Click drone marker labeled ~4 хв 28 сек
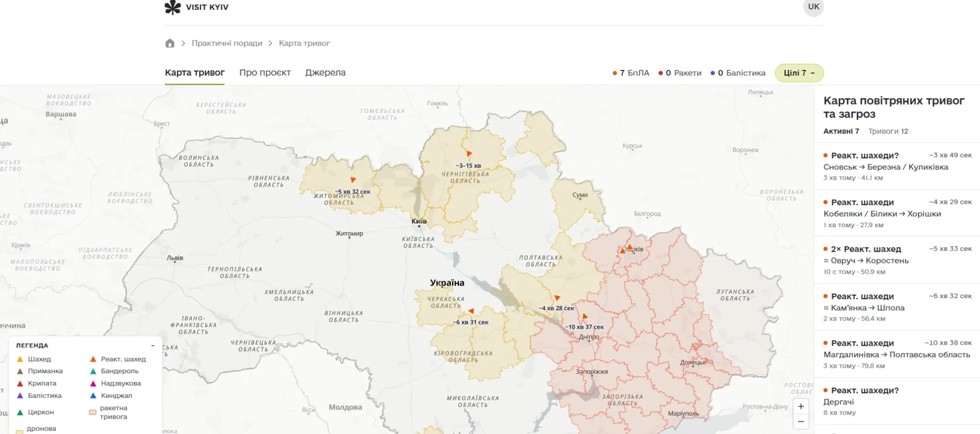 tap(557, 297)
